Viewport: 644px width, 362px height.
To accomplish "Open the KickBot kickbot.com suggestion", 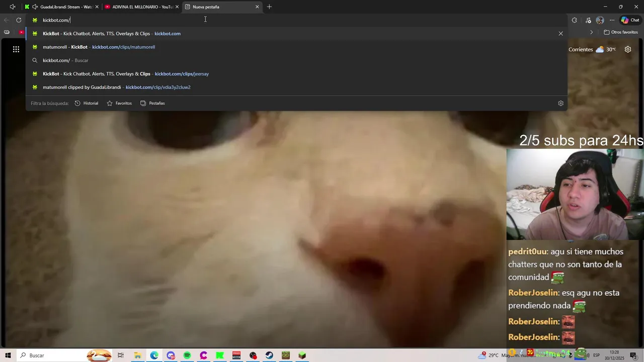I will (297, 34).
